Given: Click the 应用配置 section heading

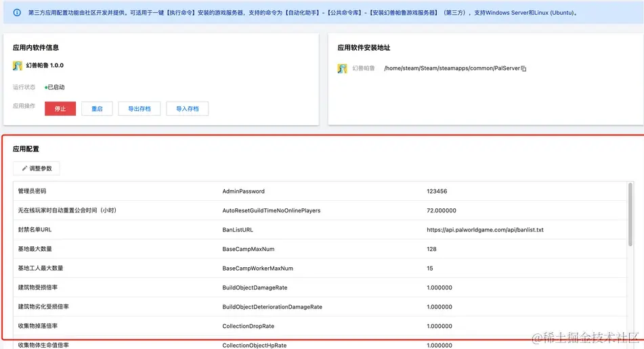Looking at the screenshot, I should 26,149.
